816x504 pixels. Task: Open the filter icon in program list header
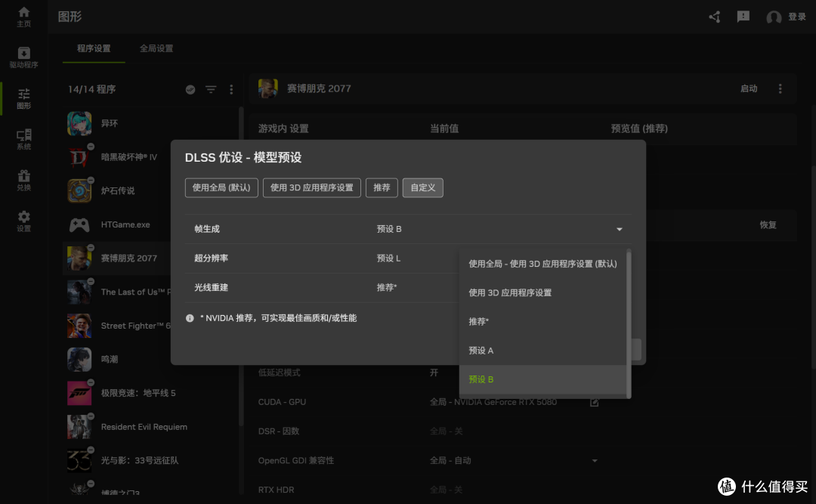(x=211, y=90)
